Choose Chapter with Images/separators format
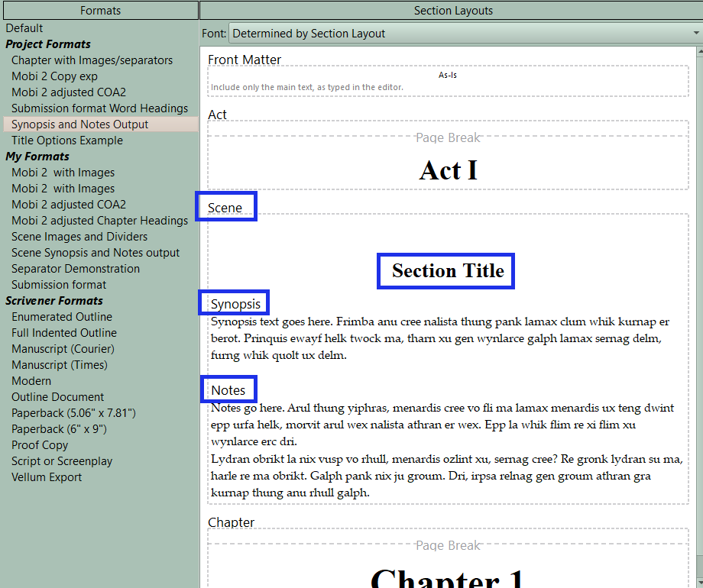Screen dimensions: 703x588 click(x=92, y=60)
